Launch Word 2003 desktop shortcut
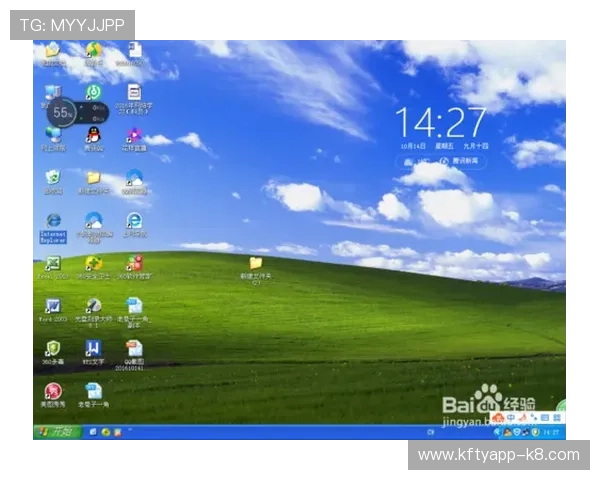600x480 pixels. coord(53,306)
